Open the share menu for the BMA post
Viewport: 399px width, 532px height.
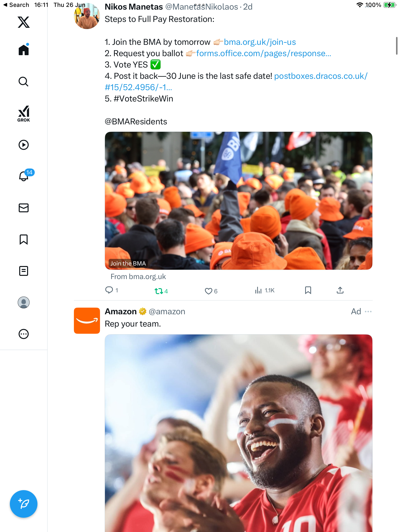(x=340, y=290)
